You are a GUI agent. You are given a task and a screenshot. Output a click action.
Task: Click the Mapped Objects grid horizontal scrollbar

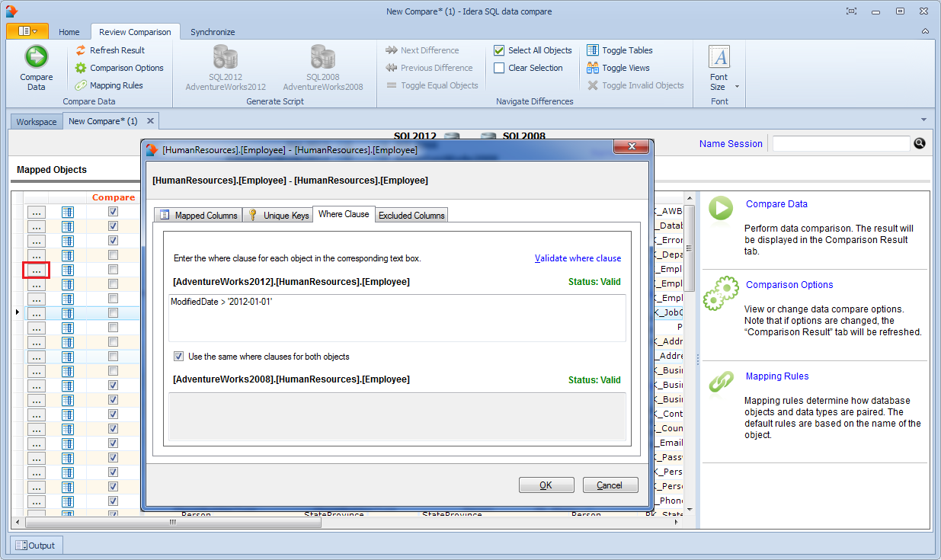(x=173, y=522)
